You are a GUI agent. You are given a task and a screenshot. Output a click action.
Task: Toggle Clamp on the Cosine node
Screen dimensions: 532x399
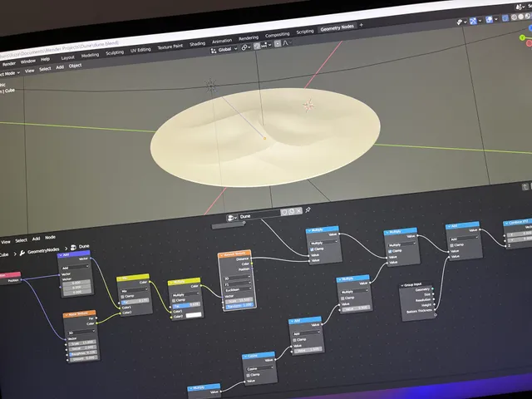click(249, 375)
